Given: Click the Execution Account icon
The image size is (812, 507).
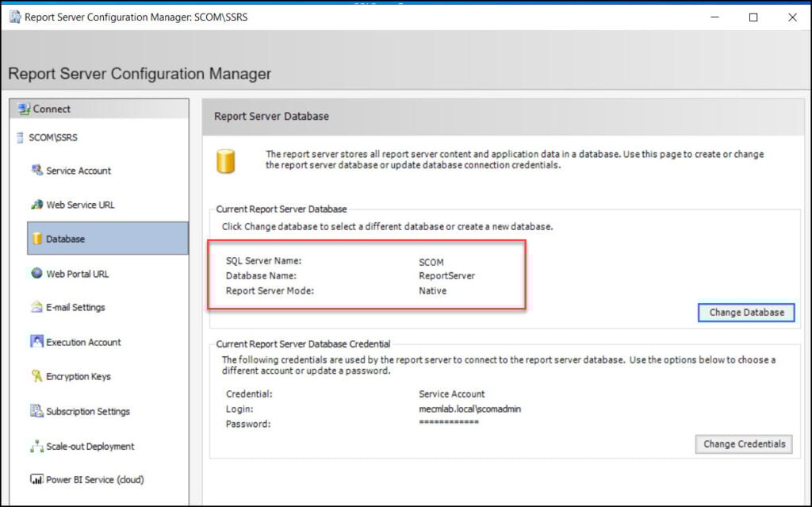Looking at the screenshot, I should point(36,342).
